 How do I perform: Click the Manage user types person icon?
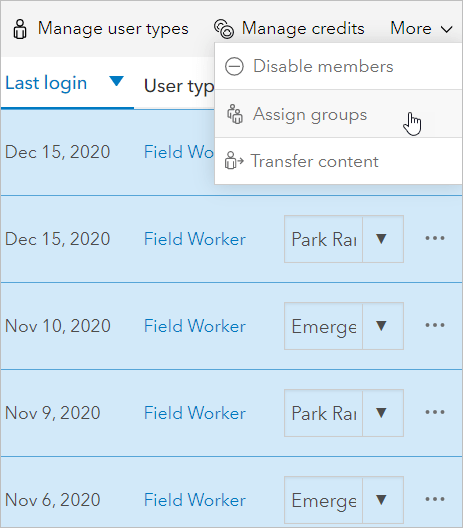[20, 29]
